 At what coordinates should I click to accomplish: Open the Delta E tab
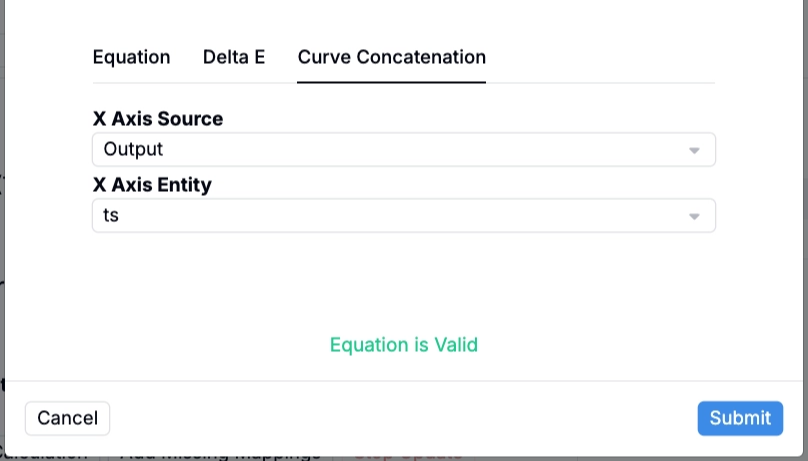tap(234, 57)
